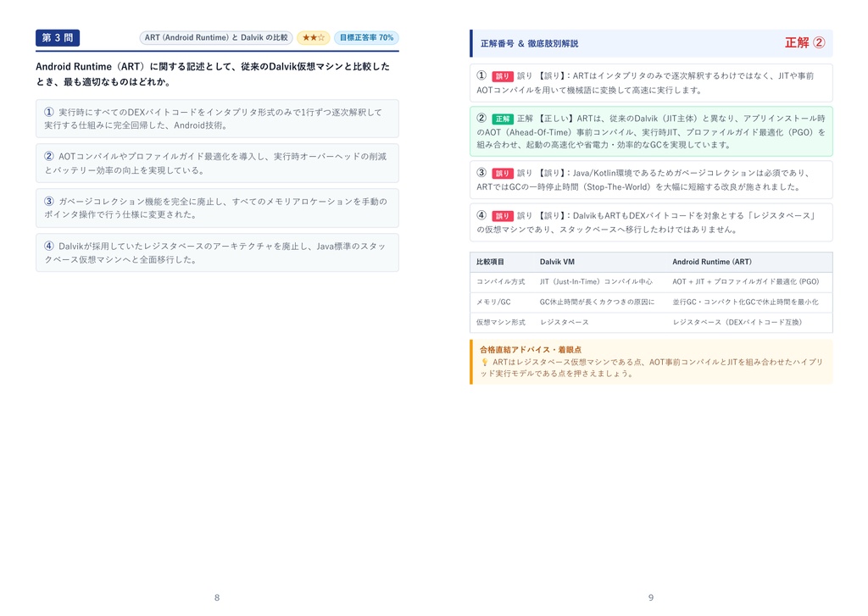The width and height of the screenshot is (868, 616).
Task: Click the コンパイル方式 row label
Action: 500,281
